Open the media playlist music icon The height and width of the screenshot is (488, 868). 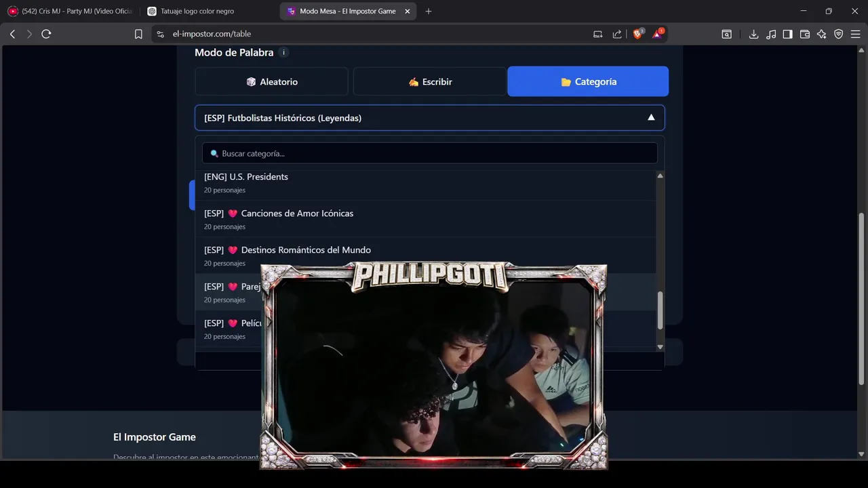771,34
